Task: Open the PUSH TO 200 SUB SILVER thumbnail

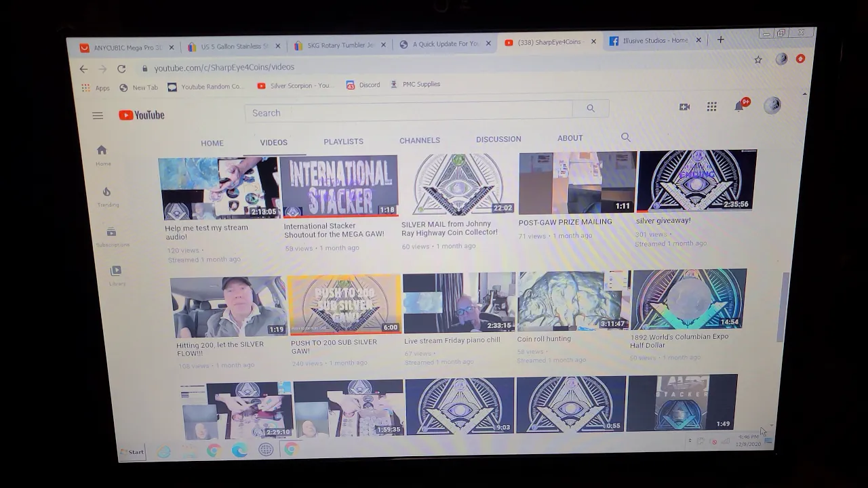Action: [344, 304]
